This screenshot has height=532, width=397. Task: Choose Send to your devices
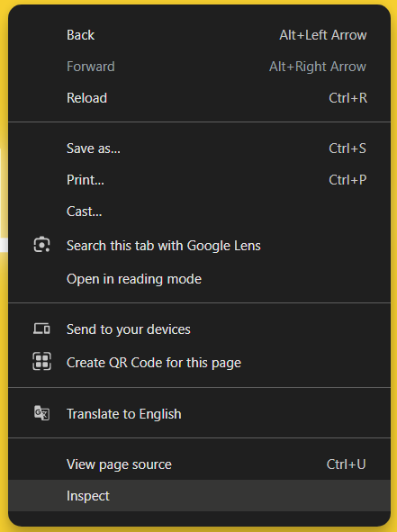tap(200, 329)
